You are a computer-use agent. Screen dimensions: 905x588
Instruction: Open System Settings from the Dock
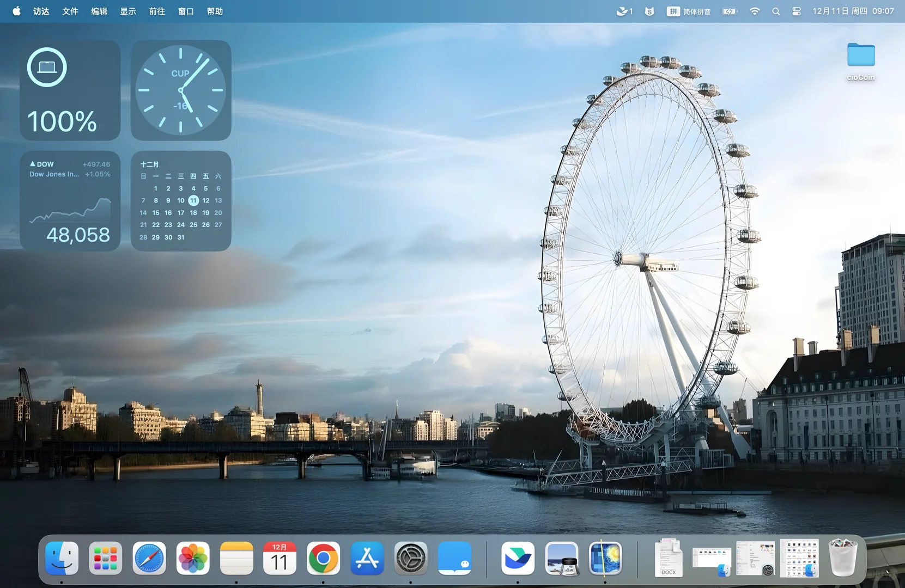411,558
